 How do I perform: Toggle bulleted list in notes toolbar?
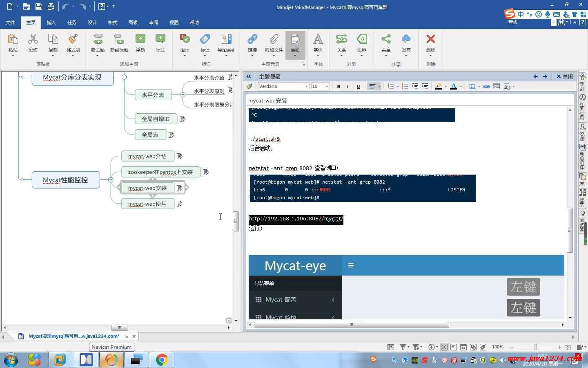[405, 86]
